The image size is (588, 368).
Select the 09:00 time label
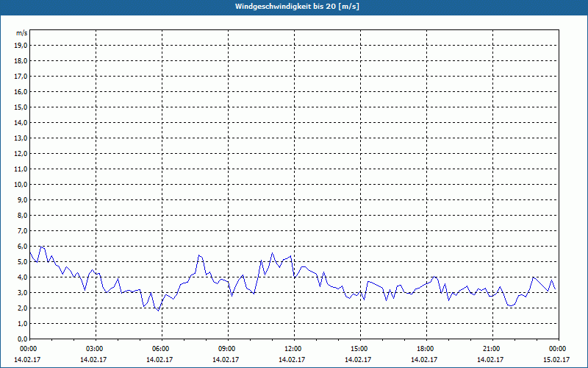coord(228,349)
